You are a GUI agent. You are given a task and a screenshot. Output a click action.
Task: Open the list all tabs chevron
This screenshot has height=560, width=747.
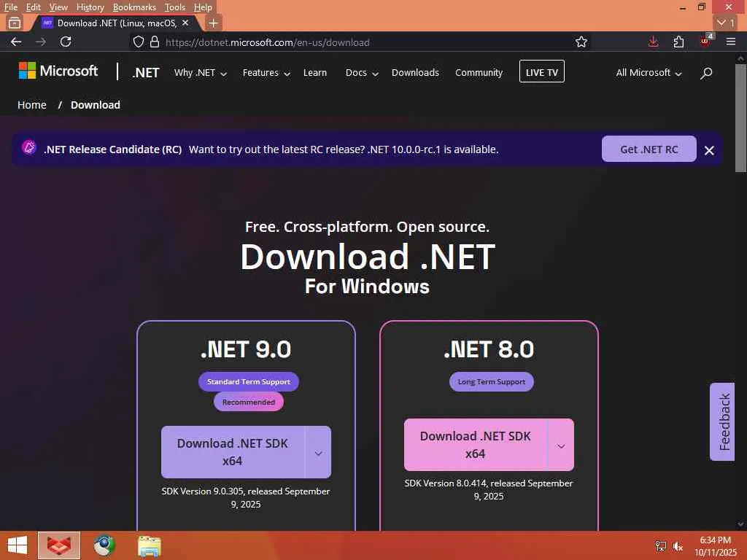click(x=726, y=23)
